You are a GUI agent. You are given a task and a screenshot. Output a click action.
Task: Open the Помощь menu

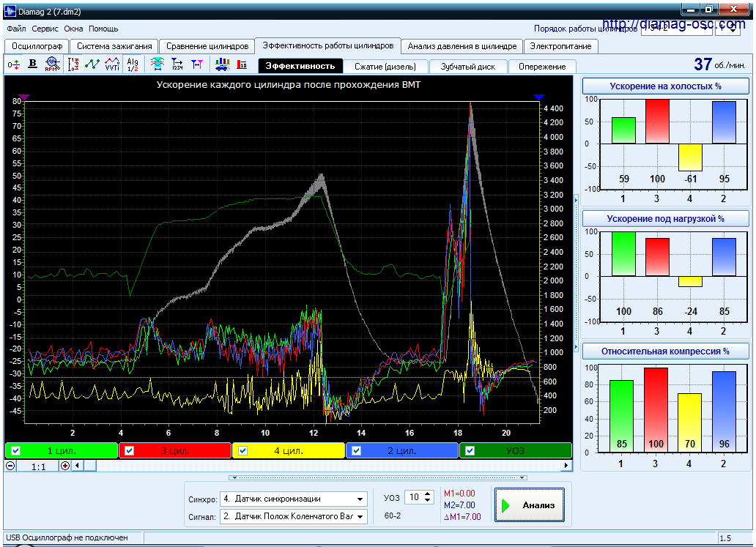click(103, 29)
